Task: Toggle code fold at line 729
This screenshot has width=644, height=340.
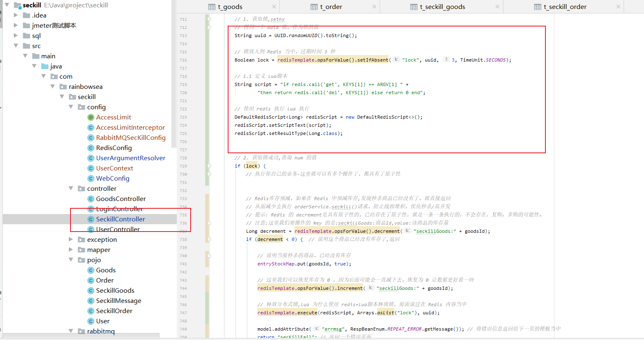Action: click(x=209, y=166)
